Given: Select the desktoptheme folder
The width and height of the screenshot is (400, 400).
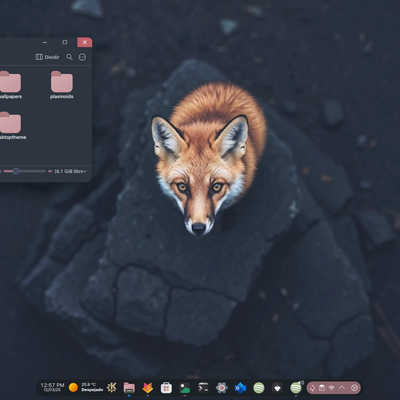Looking at the screenshot, I should (12, 126).
